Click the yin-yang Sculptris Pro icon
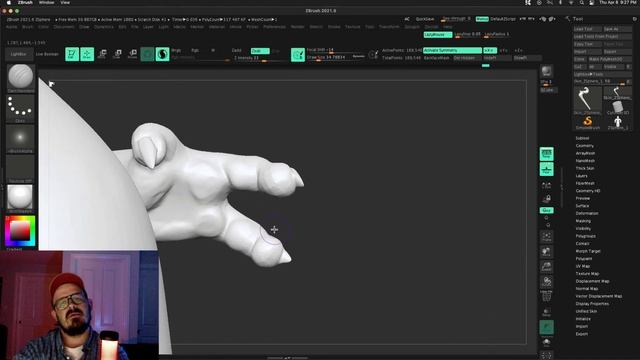Screen dimensions: 640x360 pos(162,54)
